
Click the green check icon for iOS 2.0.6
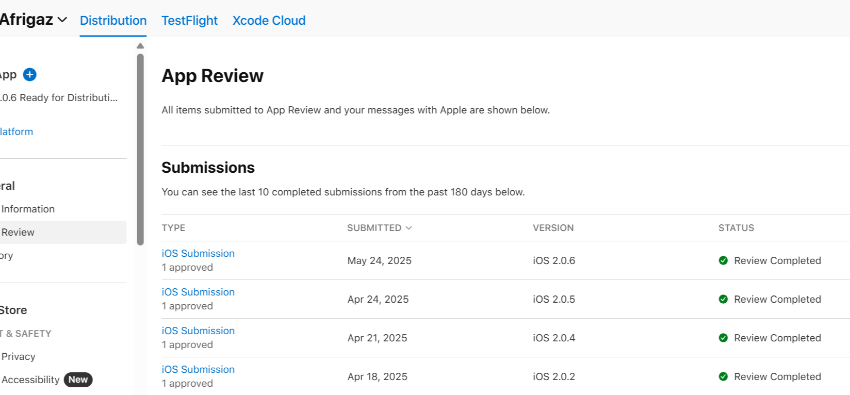coord(723,261)
